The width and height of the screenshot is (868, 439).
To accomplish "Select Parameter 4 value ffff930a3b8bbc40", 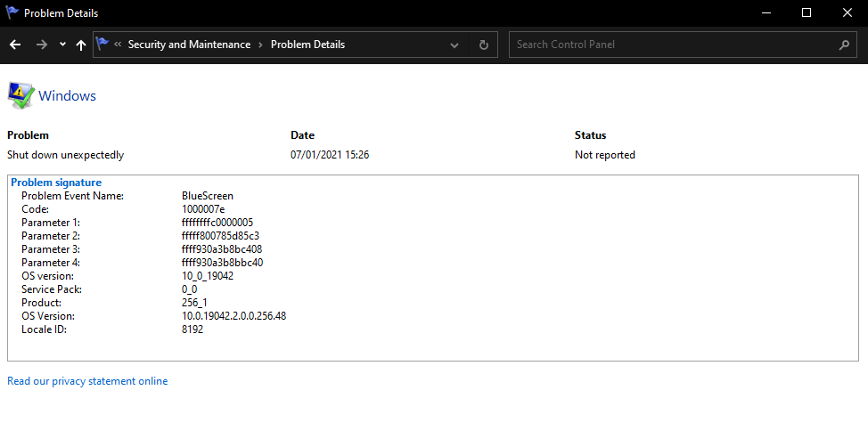I will pyautogui.click(x=223, y=262).
